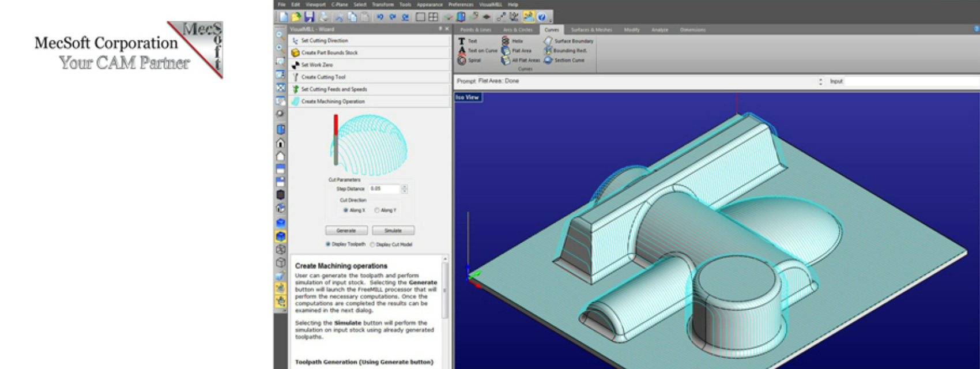This screenshot has height=369, width=980.
Task: Click the command Input field
Action: [911, 82]
